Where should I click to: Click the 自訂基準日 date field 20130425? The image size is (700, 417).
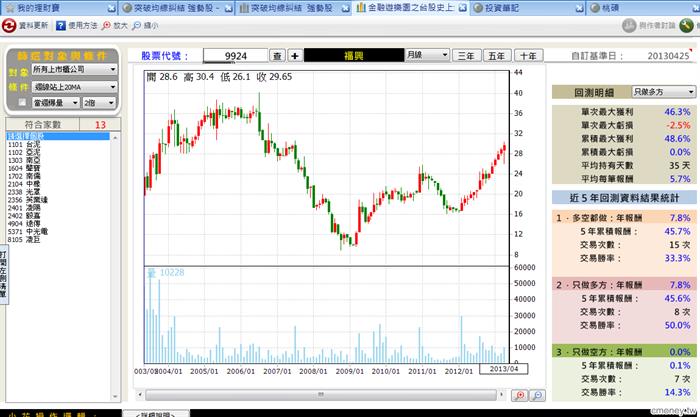668,56
